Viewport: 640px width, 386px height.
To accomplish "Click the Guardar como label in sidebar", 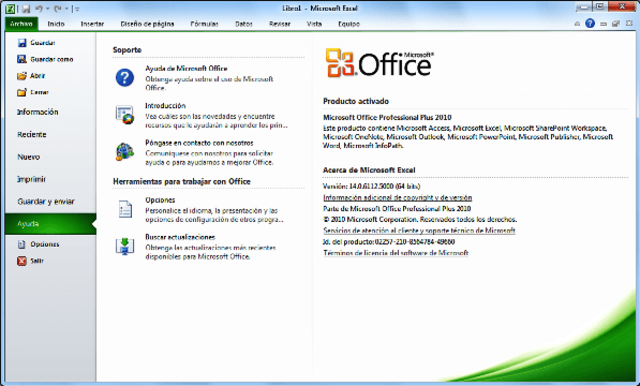I will coord(52,59).
